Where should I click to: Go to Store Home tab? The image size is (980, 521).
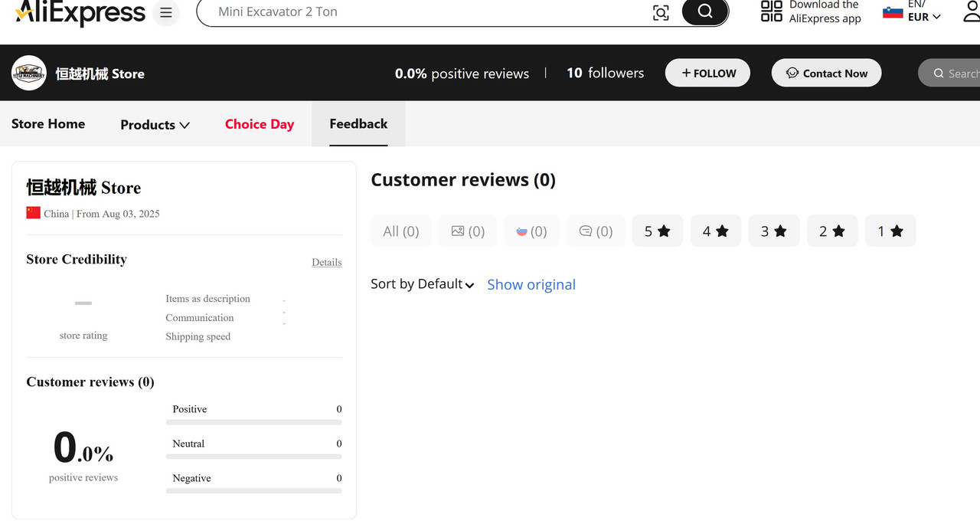pyautogui.click(x=48, y=124)
